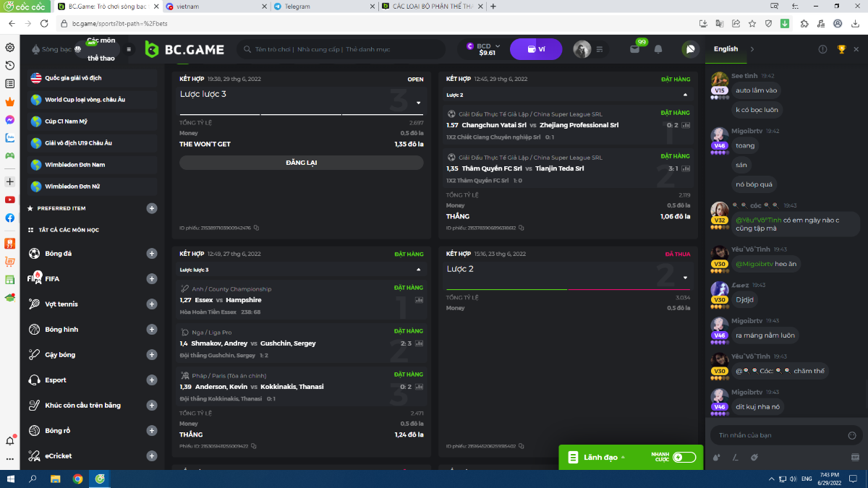Open Chrome from the Windows taskbar

[77, 479]
